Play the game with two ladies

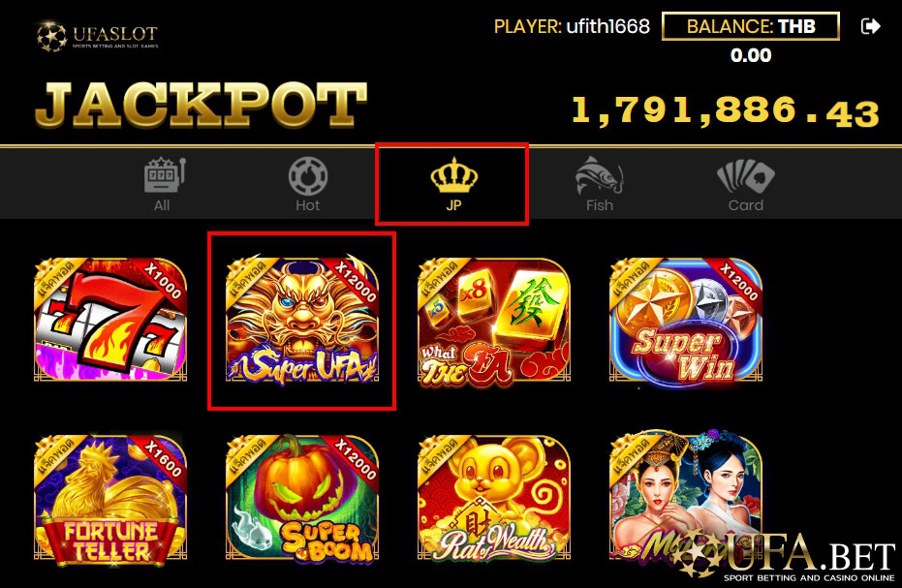pyautogui.click(x=686, y=496)
